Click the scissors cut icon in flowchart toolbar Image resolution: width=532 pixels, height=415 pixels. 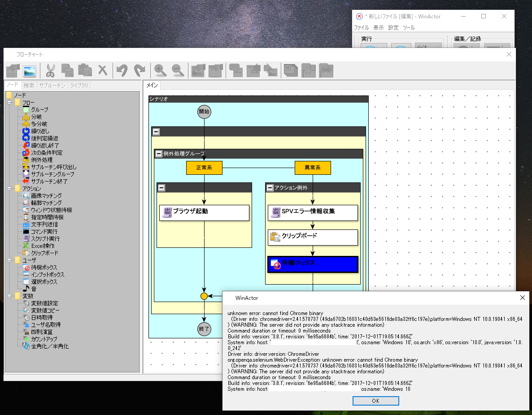(50, 70)
